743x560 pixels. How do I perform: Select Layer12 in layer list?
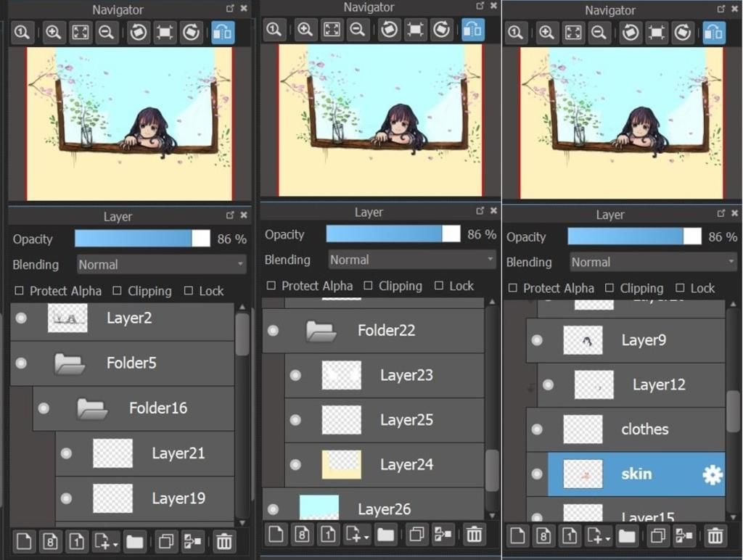click(631, 384)
